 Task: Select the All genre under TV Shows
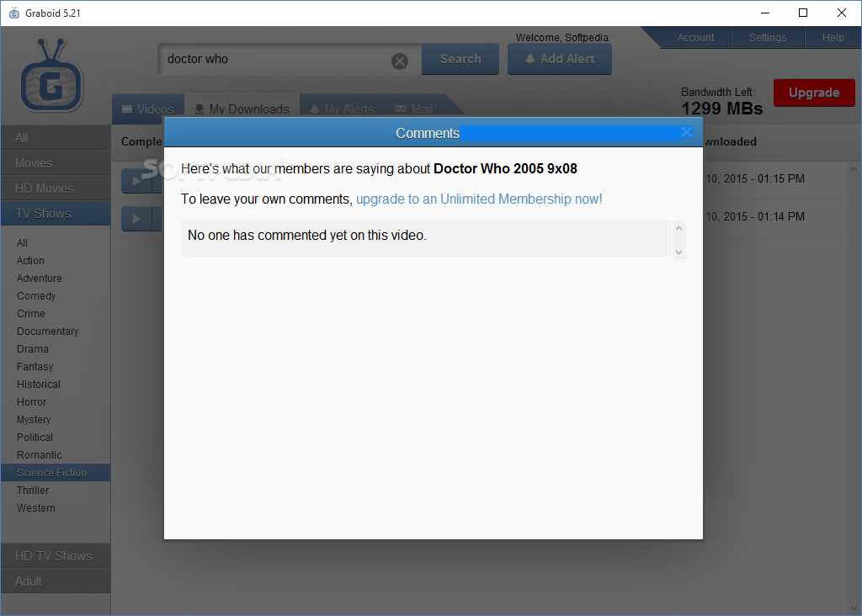pyautogui.click(x=22, y=243)
